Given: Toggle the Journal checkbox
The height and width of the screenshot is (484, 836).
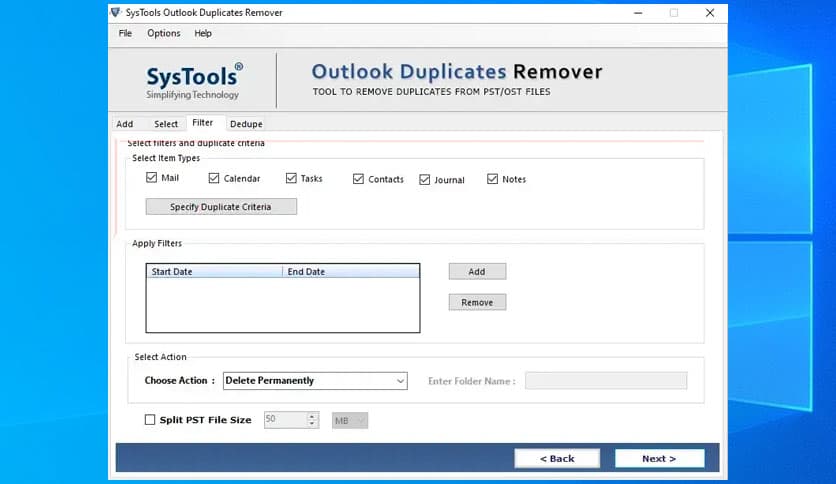Looking at the screenshot, I should pos(424,180).
